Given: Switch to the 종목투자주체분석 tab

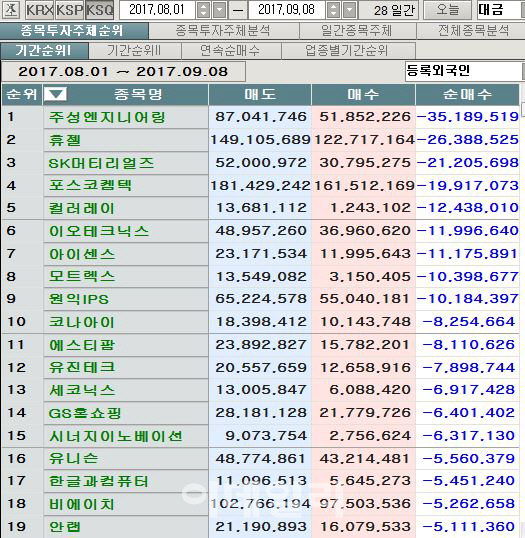Looking at the screenshot, I should 224,31.
